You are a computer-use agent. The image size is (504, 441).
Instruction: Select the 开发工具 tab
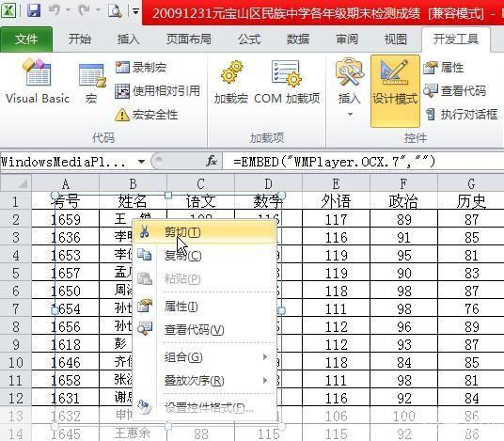point(456,39)
